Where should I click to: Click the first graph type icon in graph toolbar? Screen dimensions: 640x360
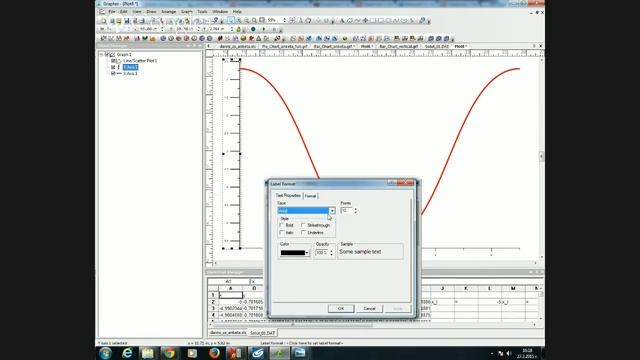104,38
